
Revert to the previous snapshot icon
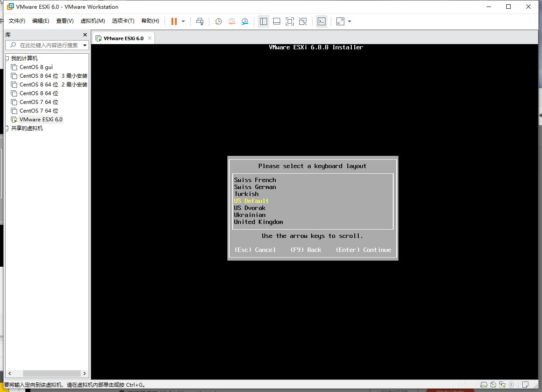(232, 21)
